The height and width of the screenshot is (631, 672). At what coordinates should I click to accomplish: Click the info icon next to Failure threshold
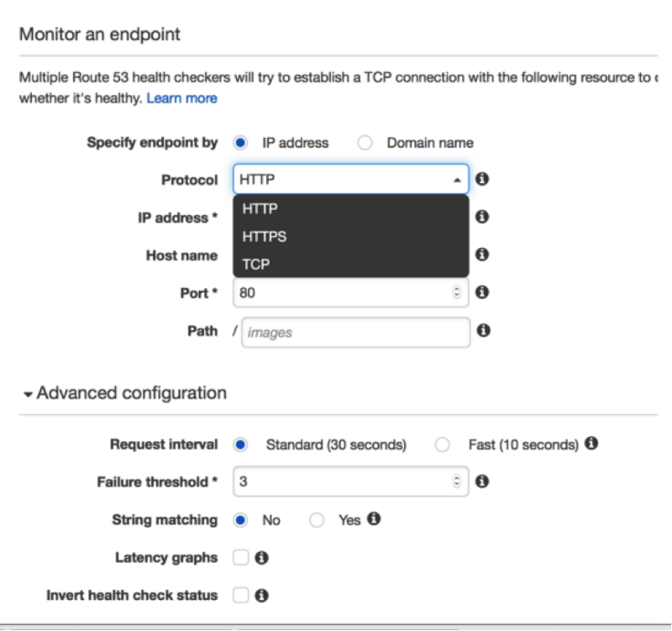click(482, 481)
